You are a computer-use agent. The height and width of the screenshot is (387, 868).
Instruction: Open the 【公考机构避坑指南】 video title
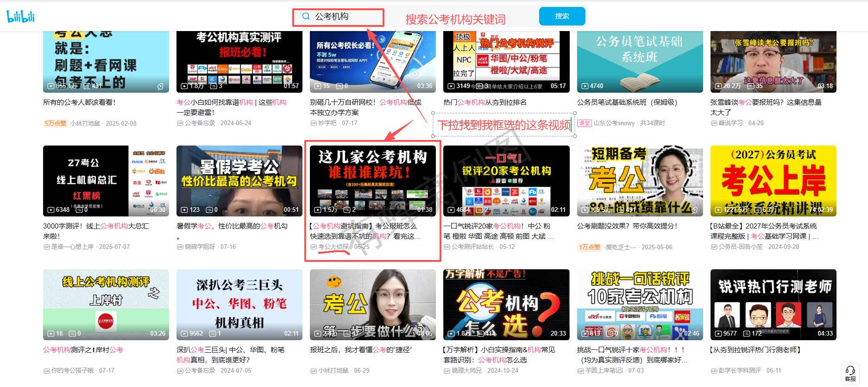[x=365, y=231]
